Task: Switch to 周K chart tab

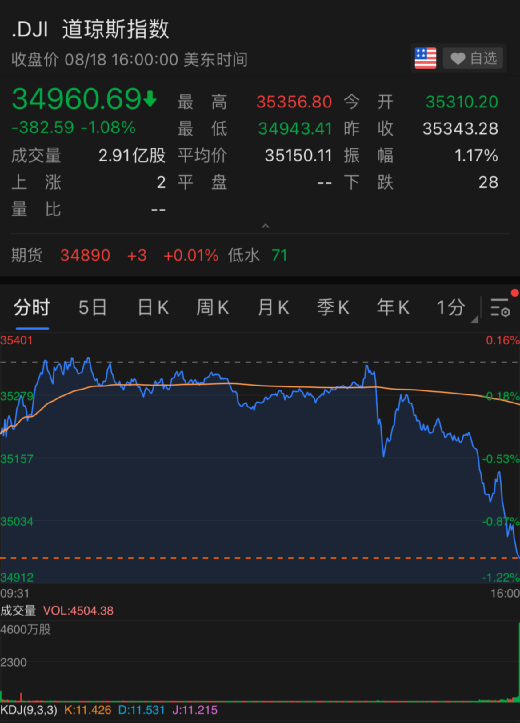Action: (x=213, y=307)
